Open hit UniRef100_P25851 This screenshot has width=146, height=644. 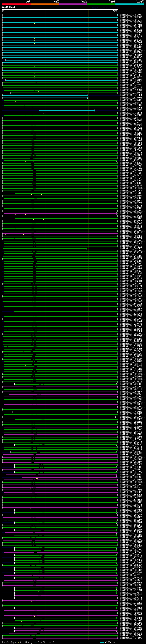[131, 22]
